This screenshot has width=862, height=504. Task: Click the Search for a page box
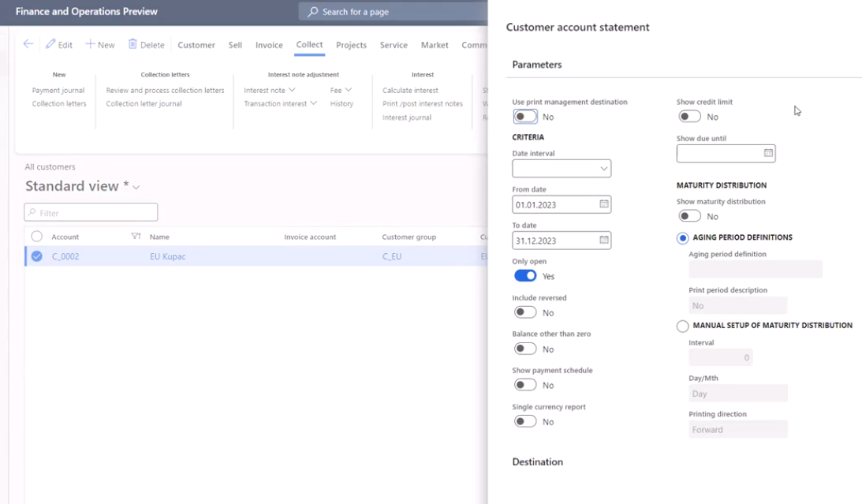click(x=393, y=12)
